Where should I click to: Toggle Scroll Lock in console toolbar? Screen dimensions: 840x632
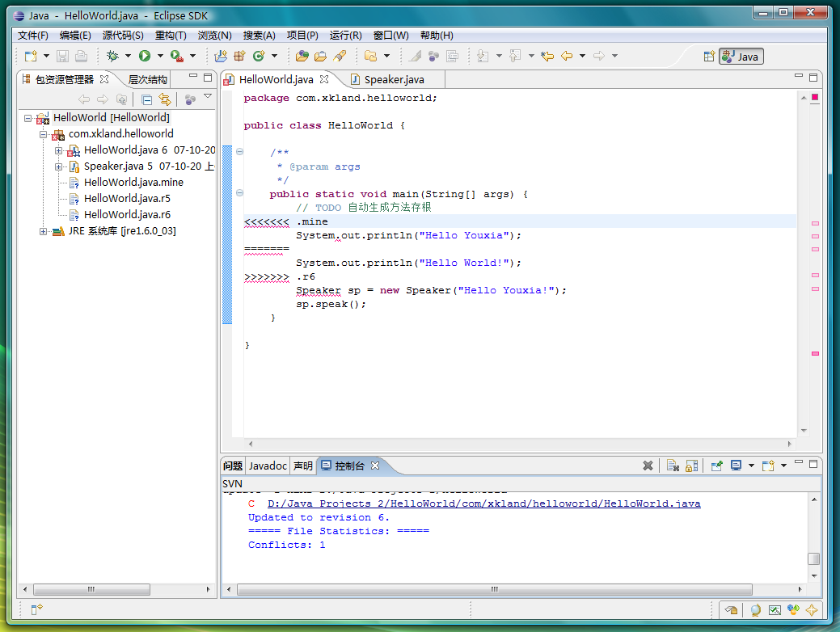(x=691, y=466)
